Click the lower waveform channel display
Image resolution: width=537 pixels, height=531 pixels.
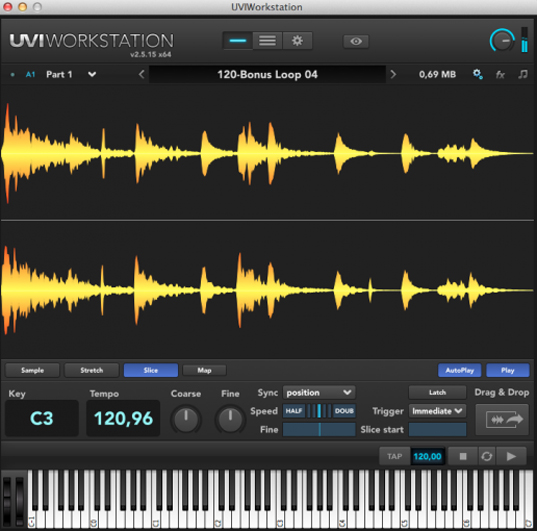coord(267,290)
